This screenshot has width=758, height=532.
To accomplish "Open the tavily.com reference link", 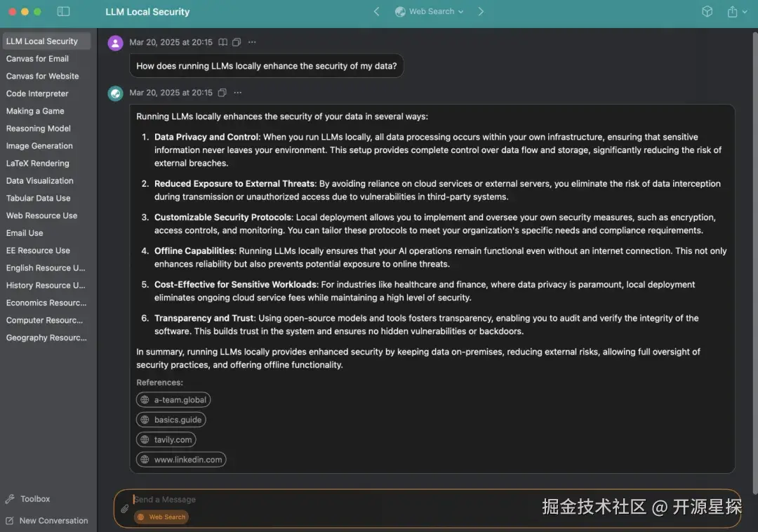I will pos(166,439).
